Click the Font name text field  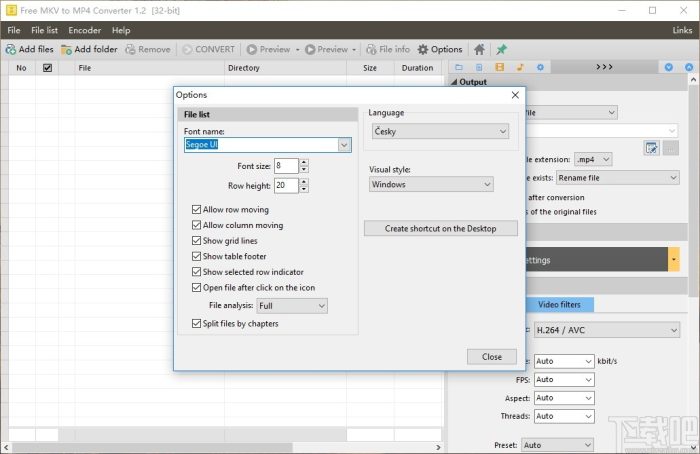(262, 145)
